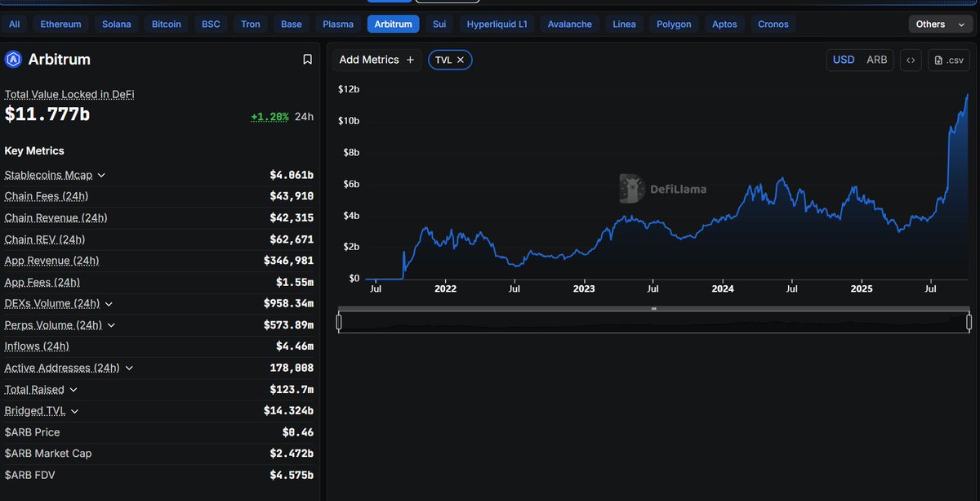This screenshot has width=980, height=501.
Task: Click the Arbitrum chain logo icon
Action: 11,59
